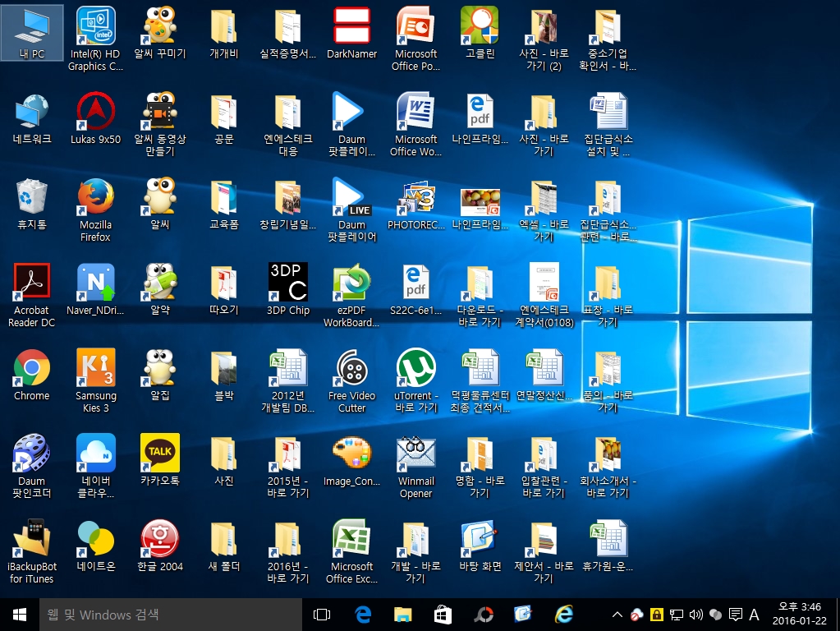Select the Naver_NDrive shortcut
The width and height of the screenshot is (840, 631).
(x=95, y=289)
